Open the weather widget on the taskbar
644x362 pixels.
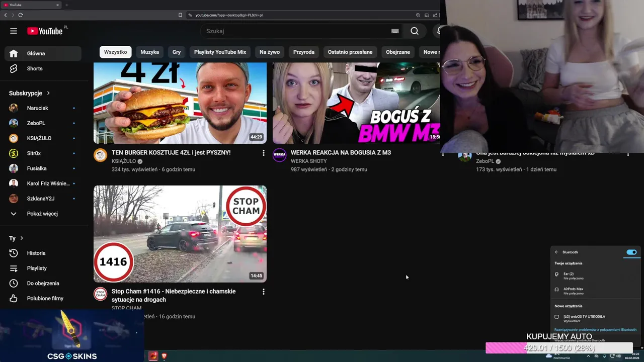click(x=557, y=356)
